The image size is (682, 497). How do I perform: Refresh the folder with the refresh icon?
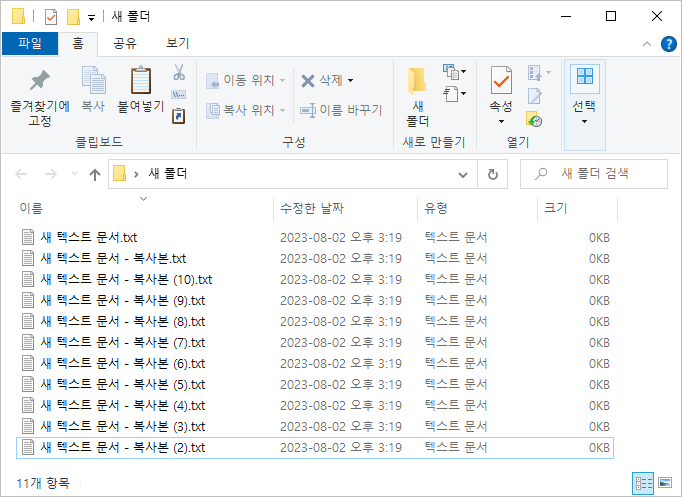492,174
